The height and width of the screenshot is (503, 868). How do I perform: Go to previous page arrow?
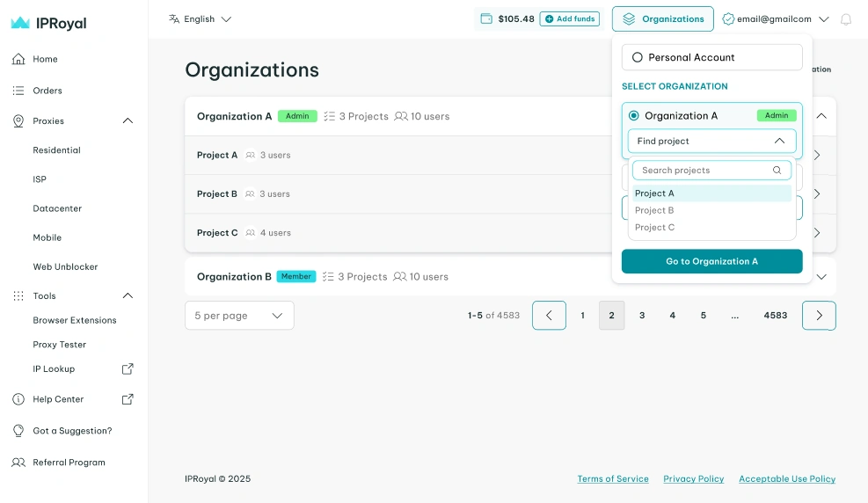click(x=549, y=316)
